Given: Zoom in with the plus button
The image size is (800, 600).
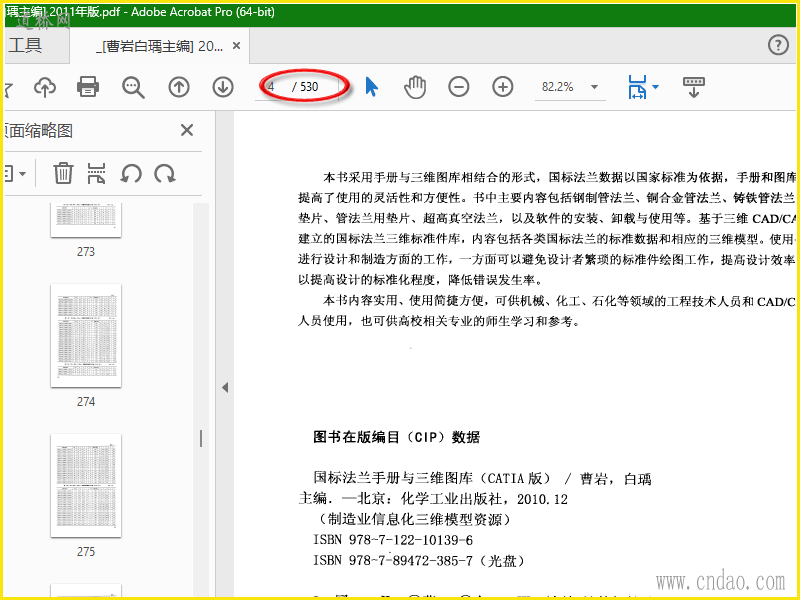Looking at the screenshot, I should [503, 87].
